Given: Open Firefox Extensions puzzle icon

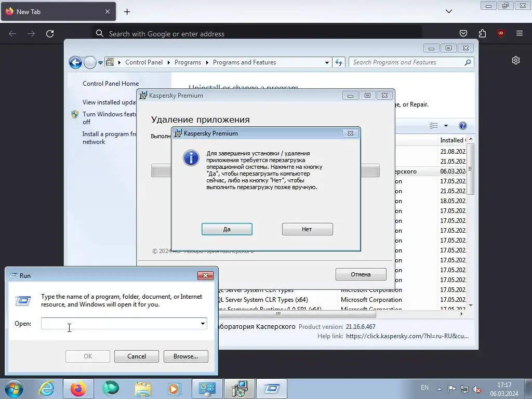Looking at the screenshot, I should point(482,33).
